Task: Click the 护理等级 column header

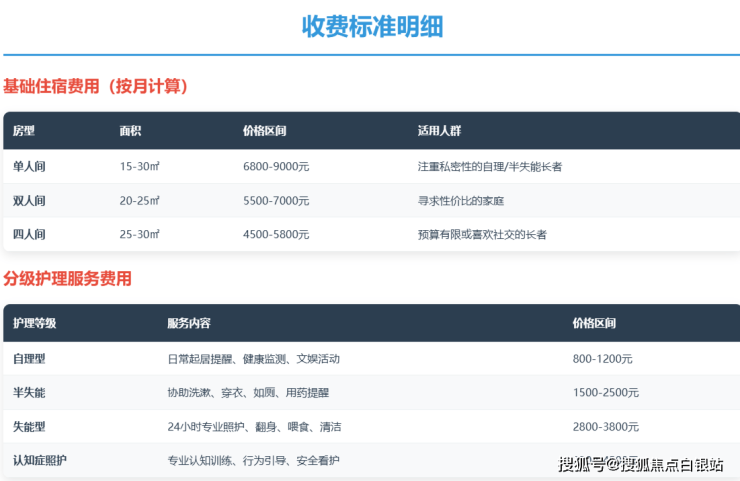Action: [35, 324]
